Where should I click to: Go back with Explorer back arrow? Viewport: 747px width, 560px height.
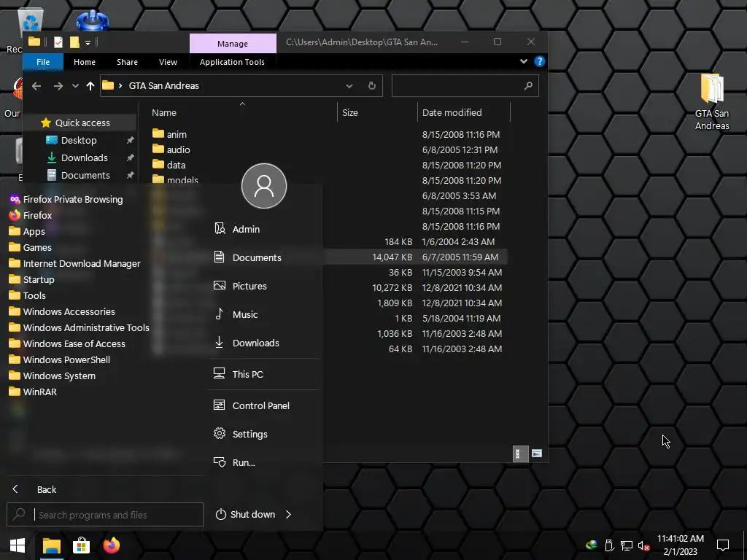[x=36, y=86]
